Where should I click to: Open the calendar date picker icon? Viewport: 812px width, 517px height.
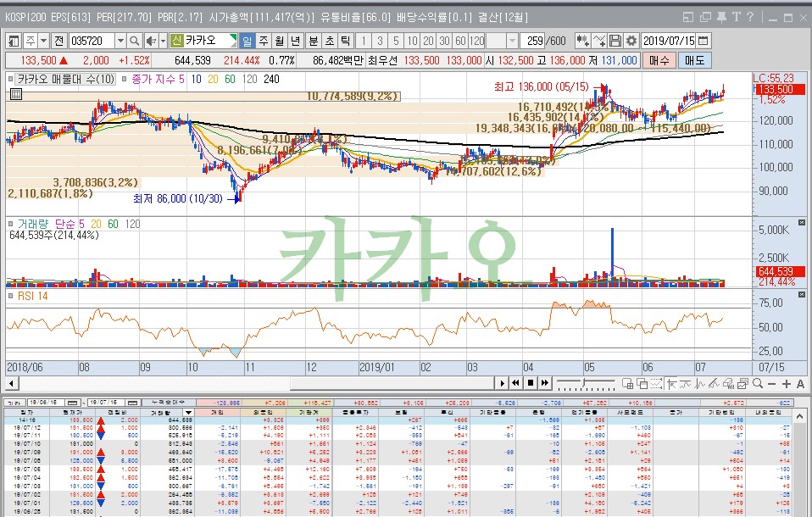[x=703, y=41]
